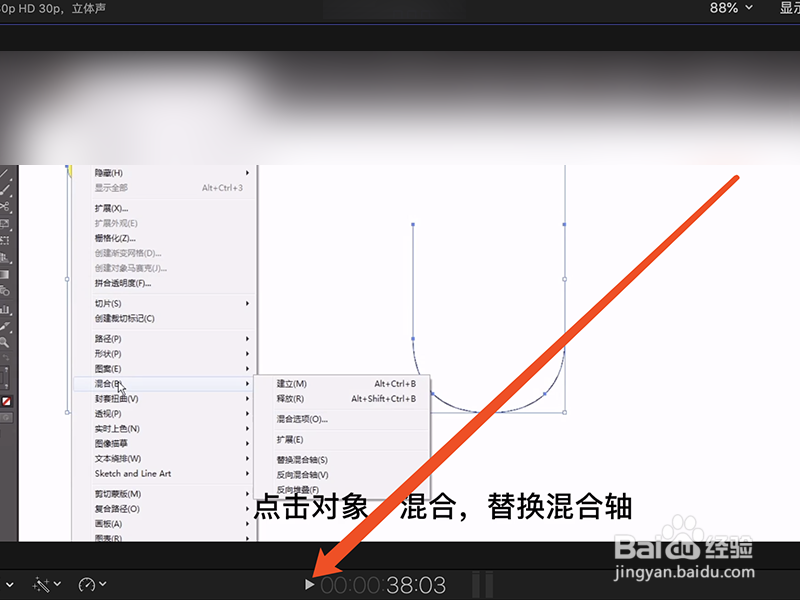Click the 替换混合轴 menu item

(302, 460)
